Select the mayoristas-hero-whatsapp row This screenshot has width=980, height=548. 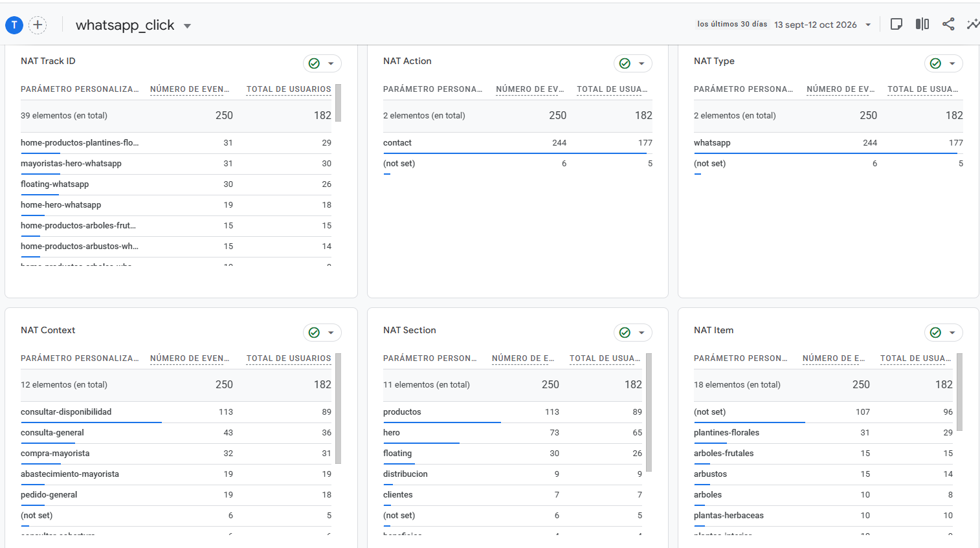tap(176, 164)
